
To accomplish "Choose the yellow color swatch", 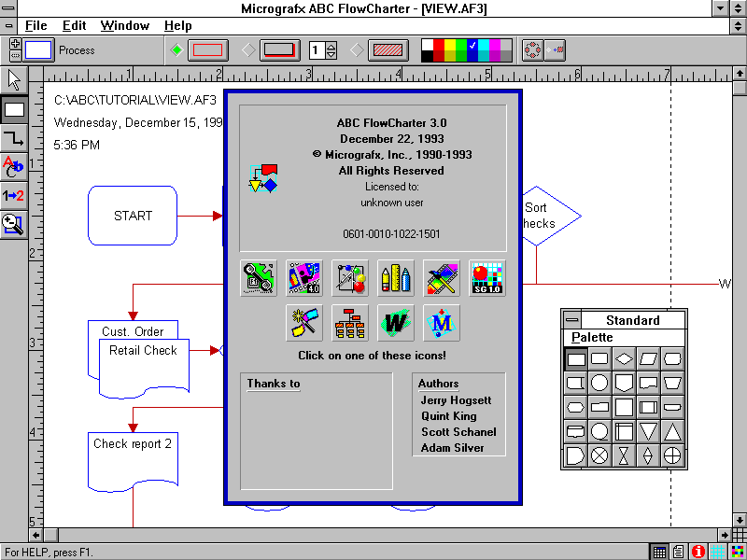I will [450, 45].
